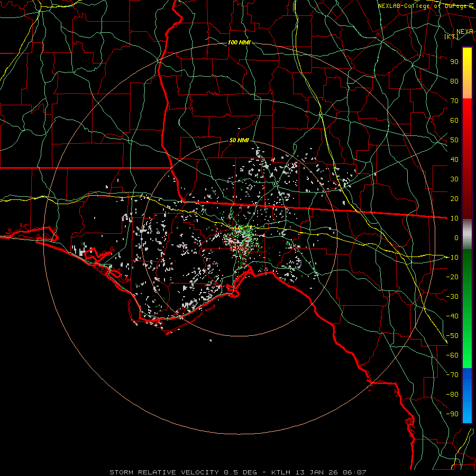Screen dimensions: 476x476
Task: Select the 90 value on velocity scale
Action: coord(454,62)
